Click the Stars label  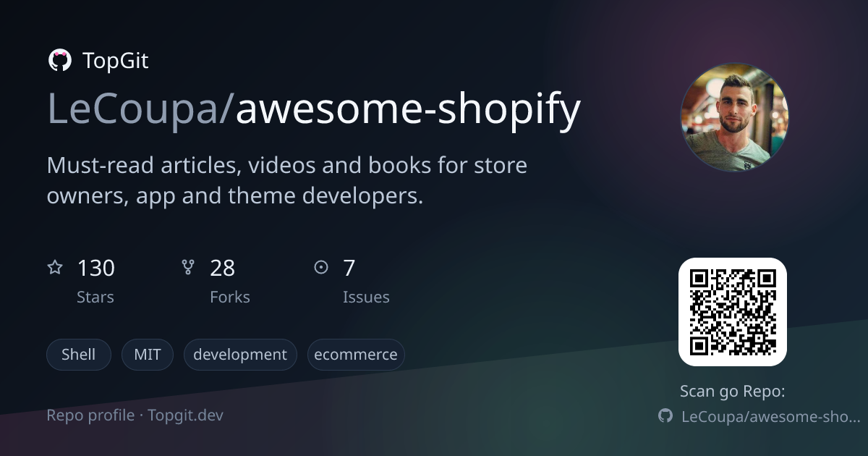tap(95, 297)
